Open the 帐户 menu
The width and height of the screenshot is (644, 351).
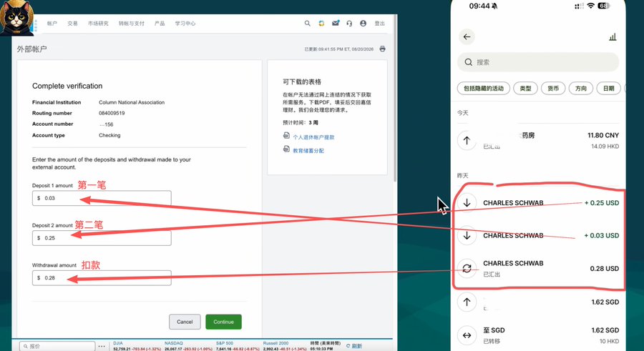click(52, 24)
